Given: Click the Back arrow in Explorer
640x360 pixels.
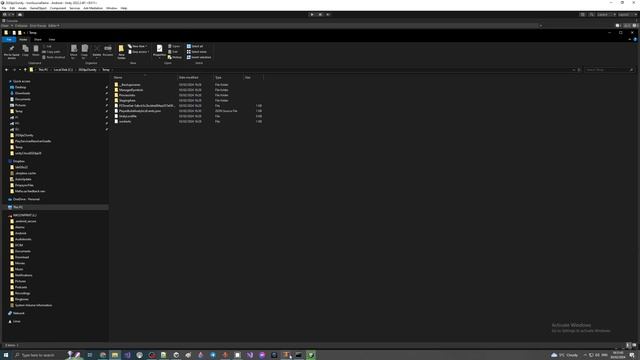Looking at the screenshot, I should (x=6, y=70).
